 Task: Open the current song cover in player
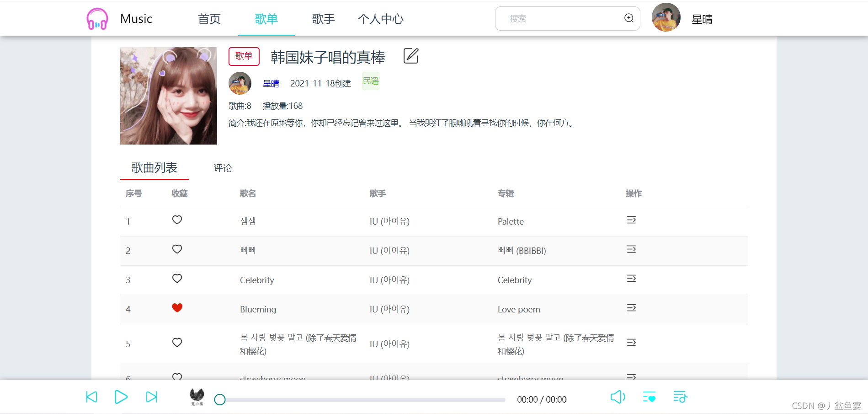tap(197, 397)
